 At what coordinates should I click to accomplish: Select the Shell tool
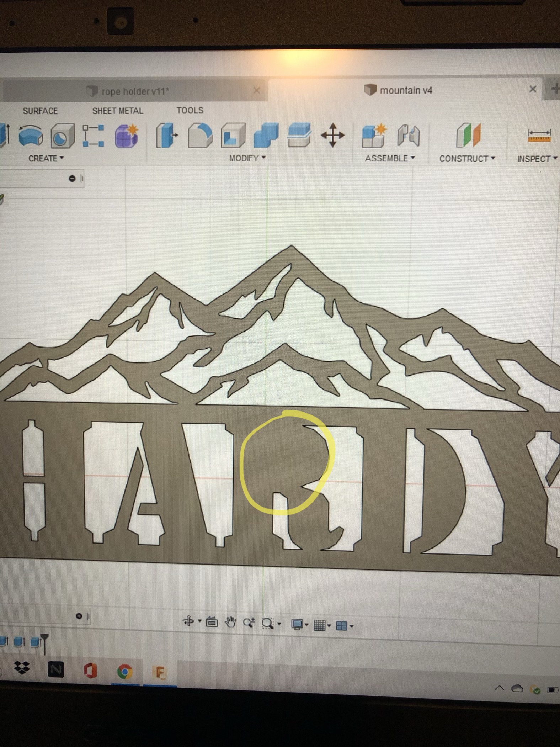pos(233,136)
